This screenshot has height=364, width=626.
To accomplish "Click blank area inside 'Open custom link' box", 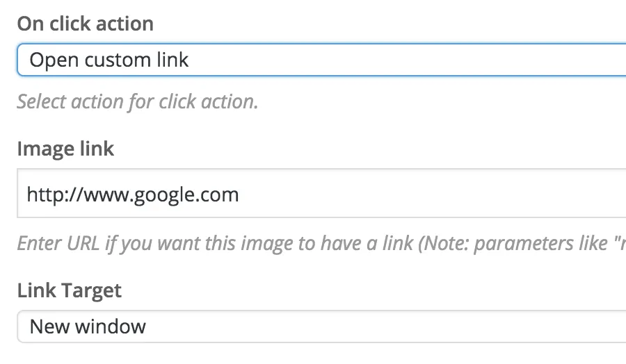I will tap(417, 60).
